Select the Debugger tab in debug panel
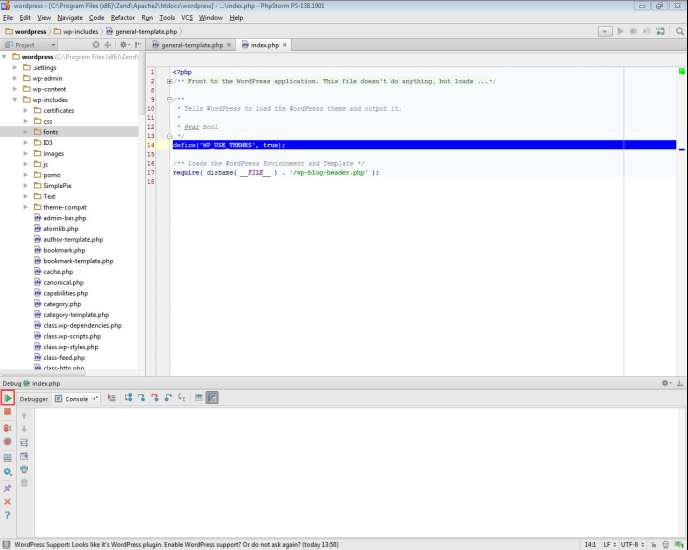 tap(34, 398)
